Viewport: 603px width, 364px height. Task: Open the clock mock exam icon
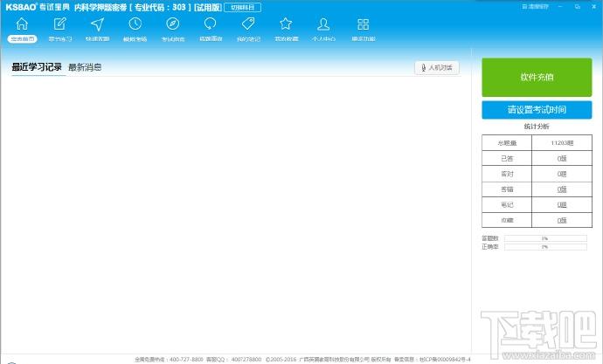[x=135, y=24]
